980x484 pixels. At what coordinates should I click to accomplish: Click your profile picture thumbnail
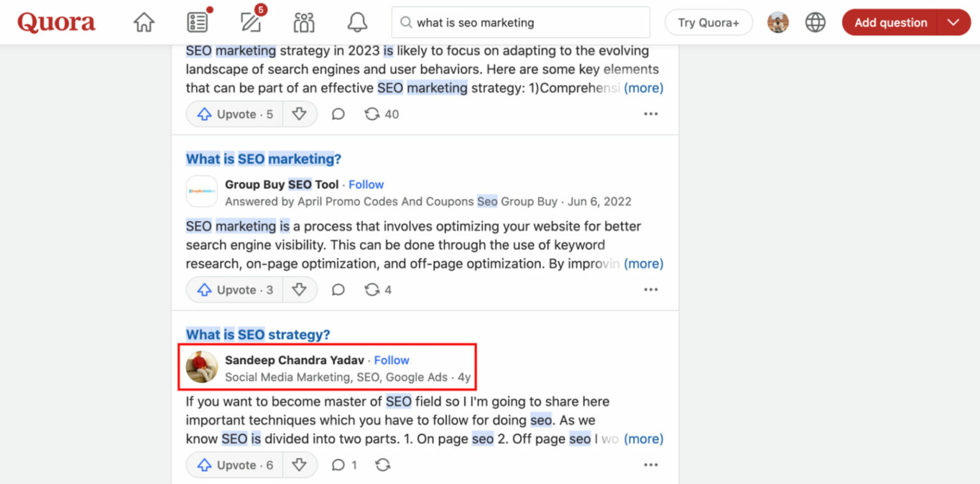[778, 21]
